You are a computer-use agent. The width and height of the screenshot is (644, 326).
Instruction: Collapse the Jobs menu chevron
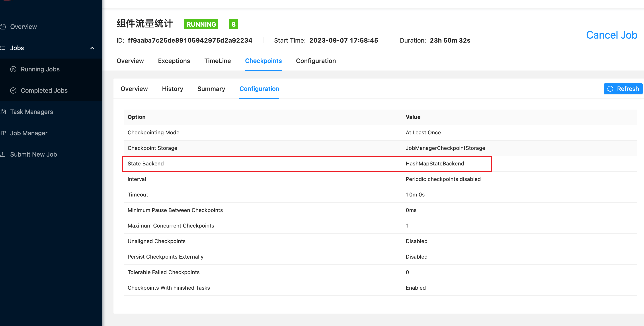pos(92,48)
